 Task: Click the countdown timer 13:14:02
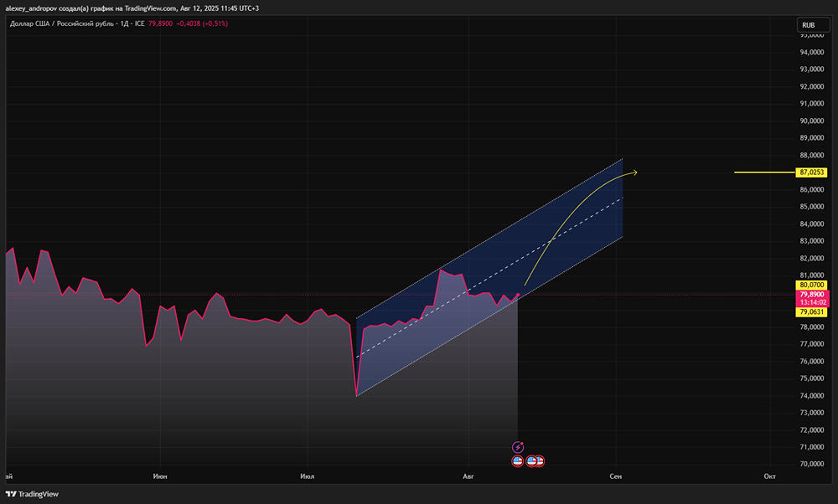[x=812, y=303]
